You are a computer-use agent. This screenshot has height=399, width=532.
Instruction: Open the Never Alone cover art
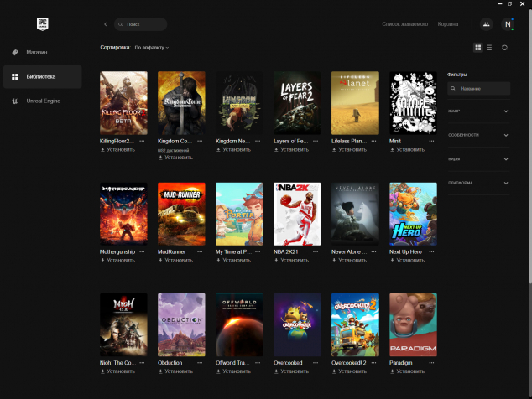[355, 214]
